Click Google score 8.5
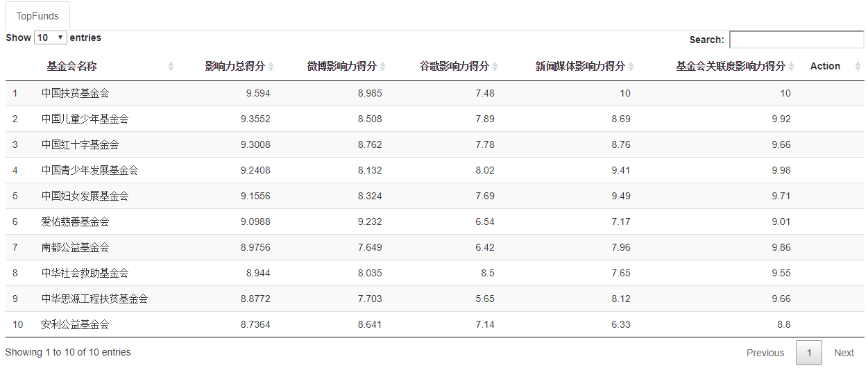The height and width of the screenshot is (368, 868). [x=488, y=273]
